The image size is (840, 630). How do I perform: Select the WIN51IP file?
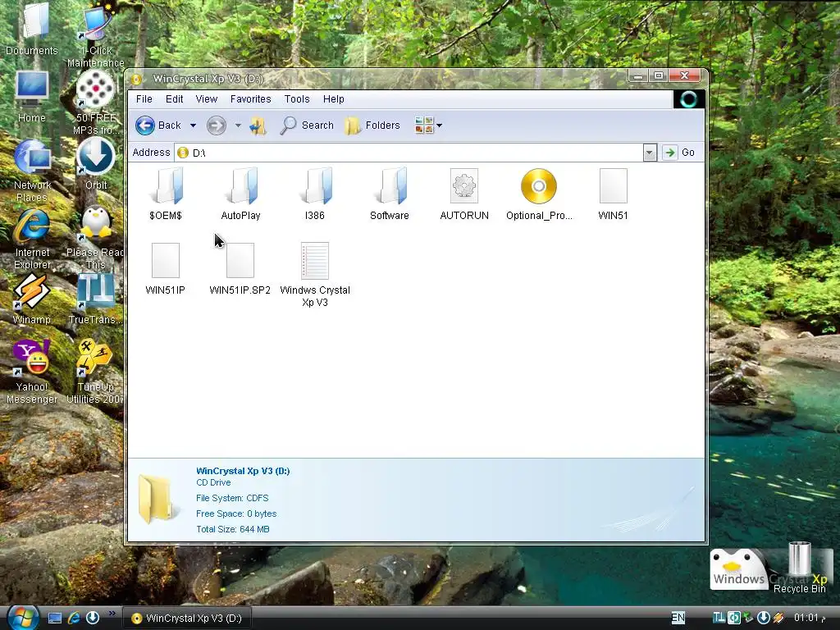[x=166, y=268]
